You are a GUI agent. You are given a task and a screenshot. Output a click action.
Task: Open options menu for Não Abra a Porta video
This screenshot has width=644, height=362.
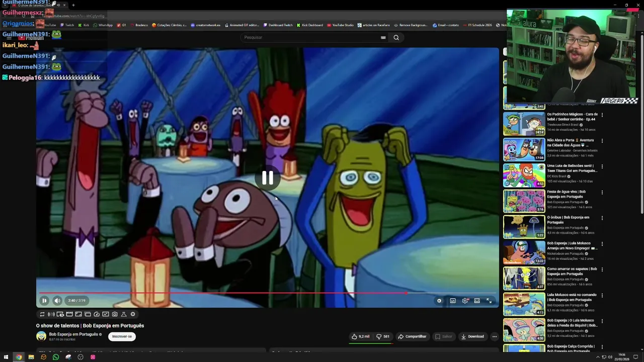pos(602,141)
